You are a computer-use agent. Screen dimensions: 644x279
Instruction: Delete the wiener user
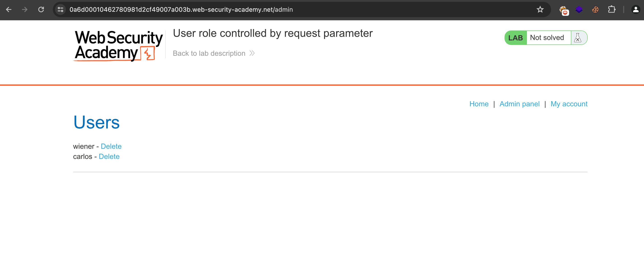[111, 146]
